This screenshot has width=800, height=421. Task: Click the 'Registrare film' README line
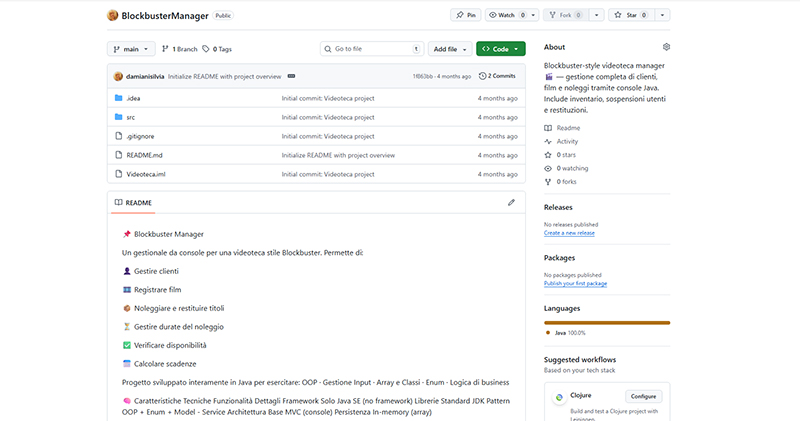[152, 289]
